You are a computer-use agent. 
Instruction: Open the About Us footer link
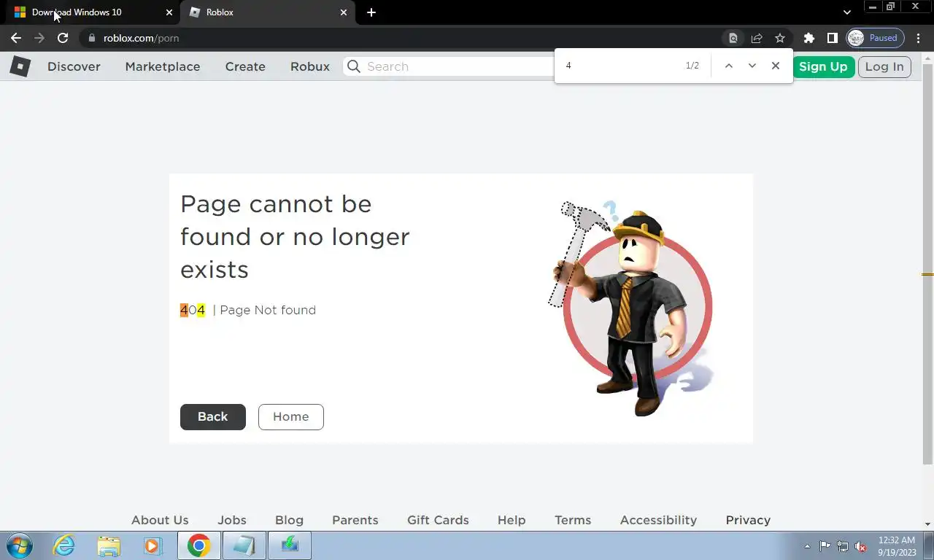pyautogui.click(x=160, y=520)
